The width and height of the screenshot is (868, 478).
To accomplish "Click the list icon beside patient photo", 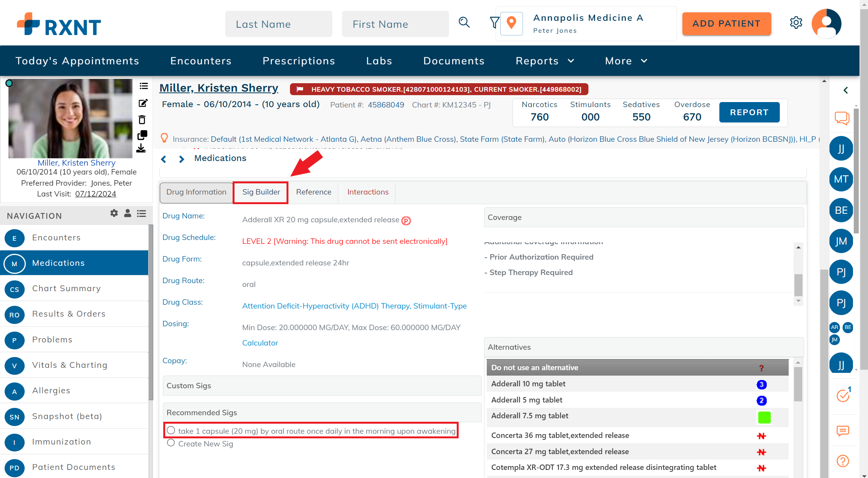I will point(144,86).
